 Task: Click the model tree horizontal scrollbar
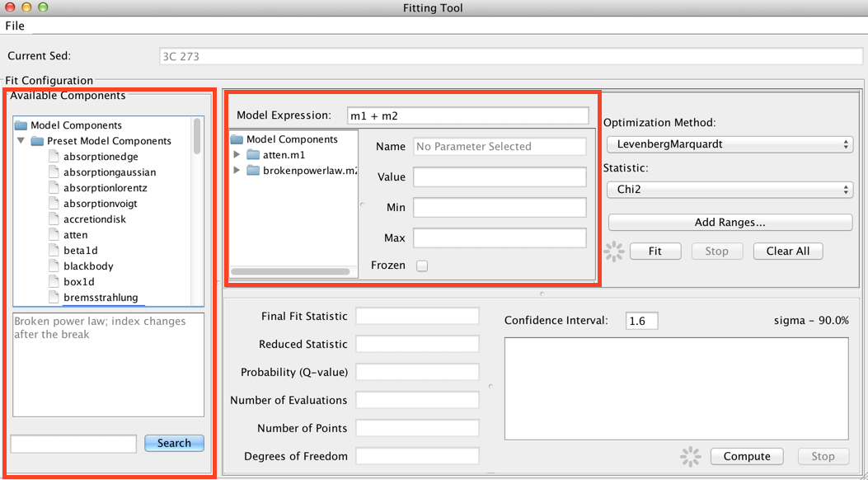(x=290, y=272)
